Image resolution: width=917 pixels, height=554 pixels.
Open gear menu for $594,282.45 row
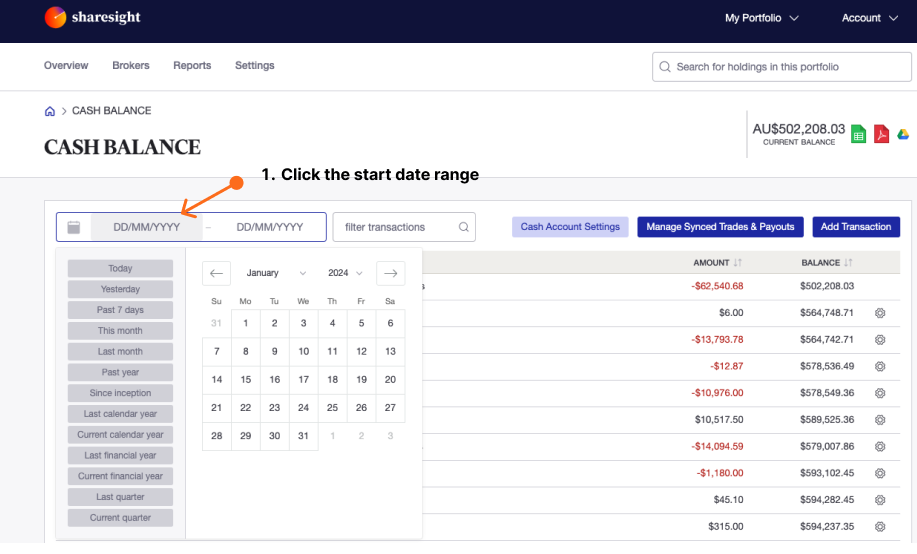[x=880, y=500]
